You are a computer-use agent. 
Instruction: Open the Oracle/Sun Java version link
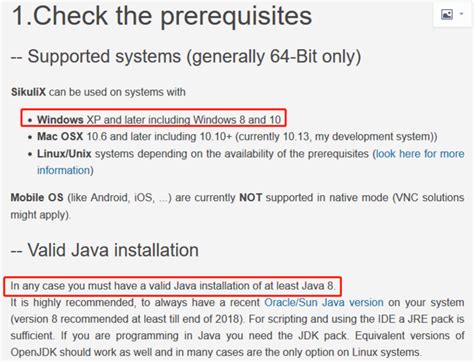[324, 302]
